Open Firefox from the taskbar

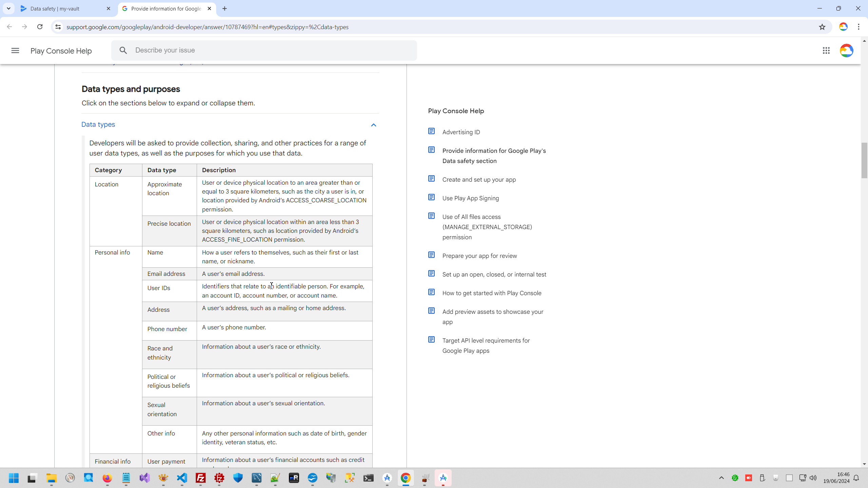coord(107,478)
